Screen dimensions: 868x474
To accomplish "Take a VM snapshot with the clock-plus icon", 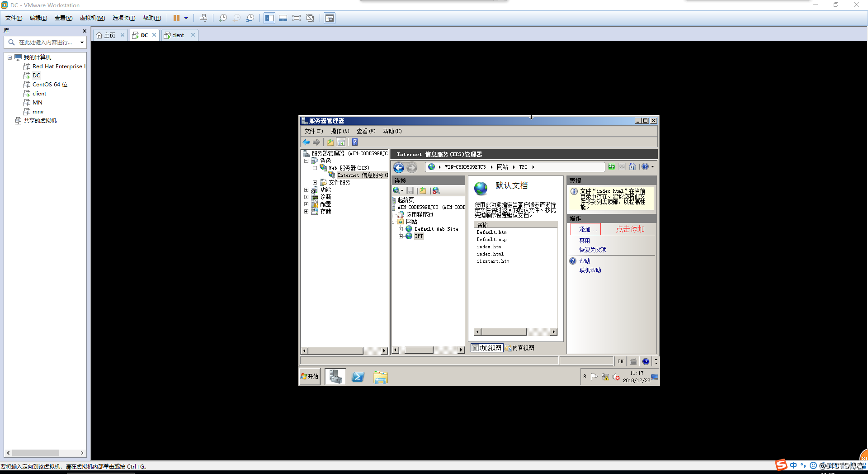I will 223,18.
